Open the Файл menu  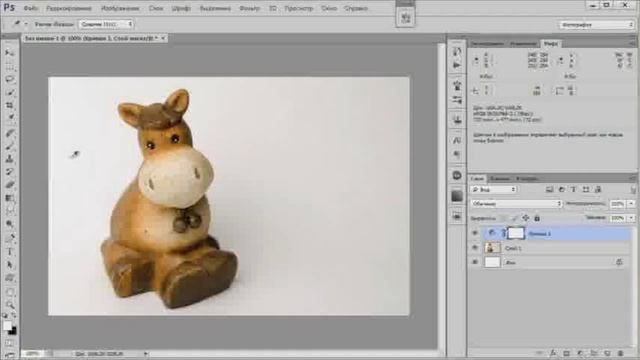tap(31, 8)
